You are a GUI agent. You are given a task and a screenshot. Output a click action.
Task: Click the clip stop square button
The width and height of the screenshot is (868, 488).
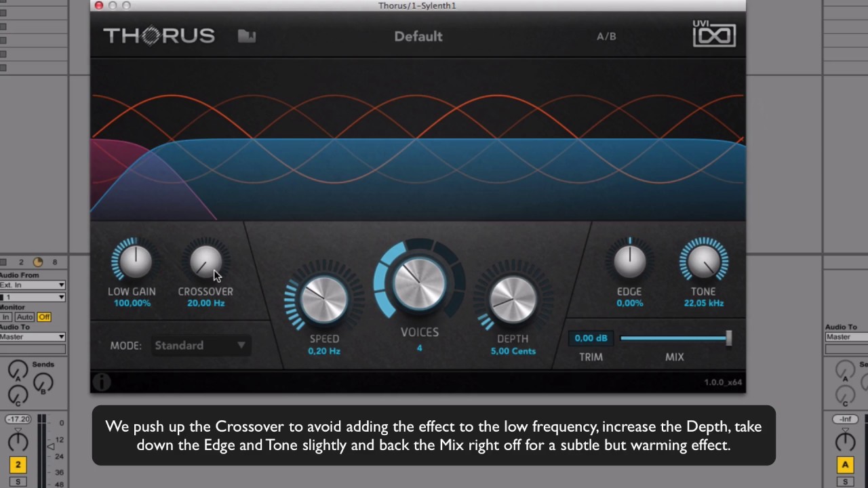pyautogui.click(x=3, y=262)
